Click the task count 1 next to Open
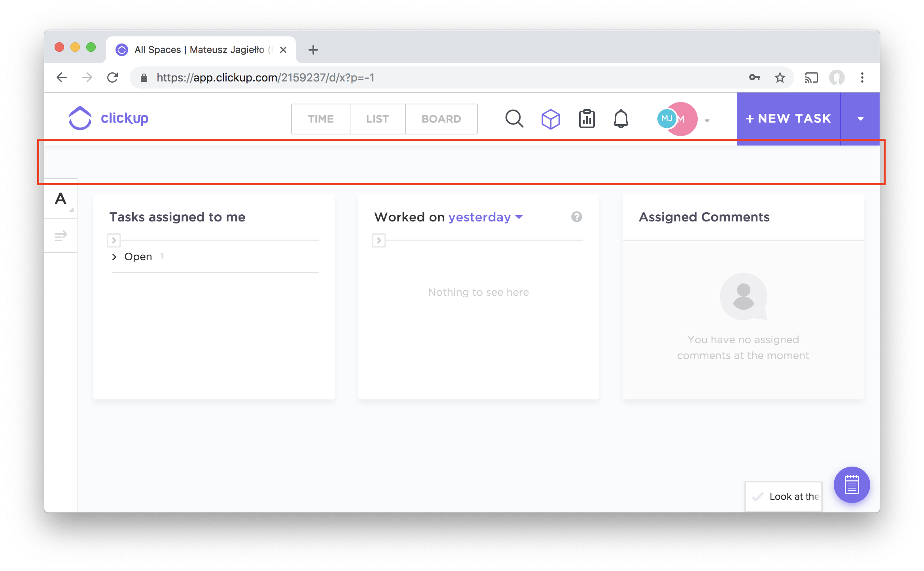Screen dimensions: 924x571 point(162,257)
